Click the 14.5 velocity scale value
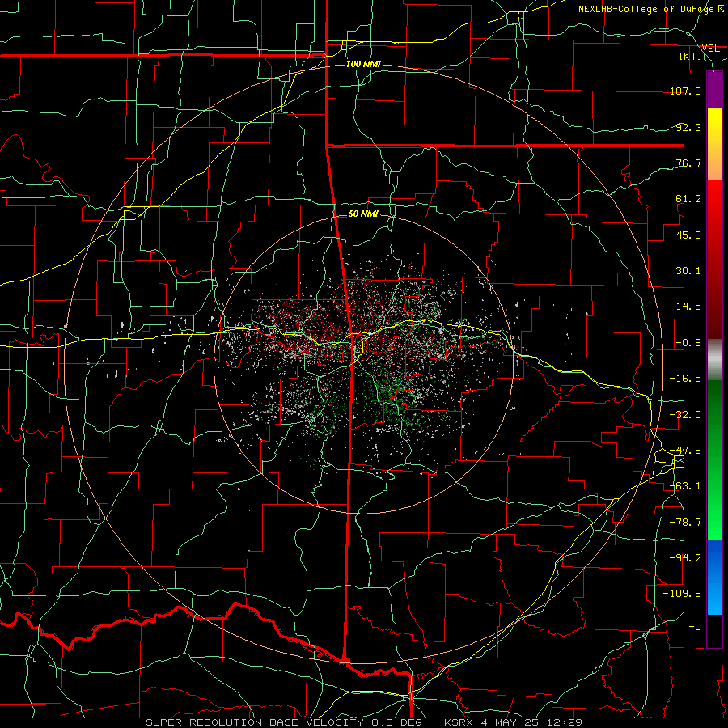The height and width of the screenshot is (728, 728). pos(688,307)
